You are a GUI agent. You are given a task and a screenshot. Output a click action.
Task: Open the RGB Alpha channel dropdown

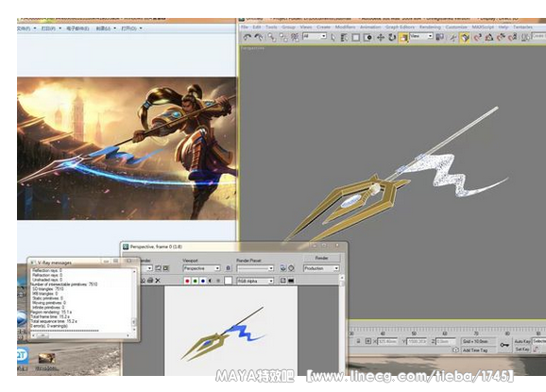255,281
